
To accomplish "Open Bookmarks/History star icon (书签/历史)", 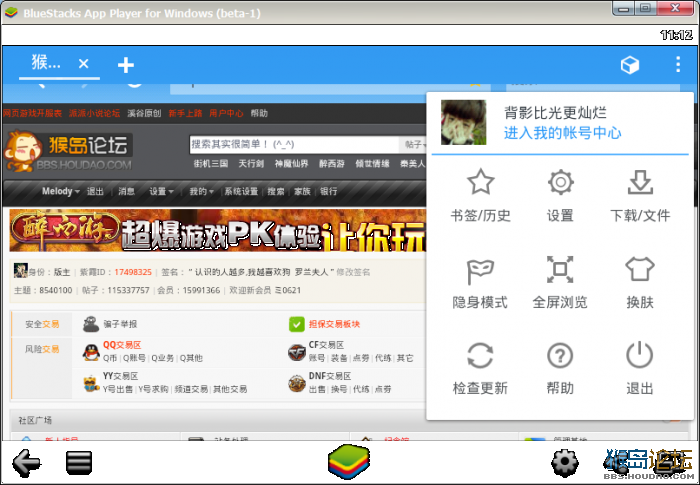I will tap(480, 182).
